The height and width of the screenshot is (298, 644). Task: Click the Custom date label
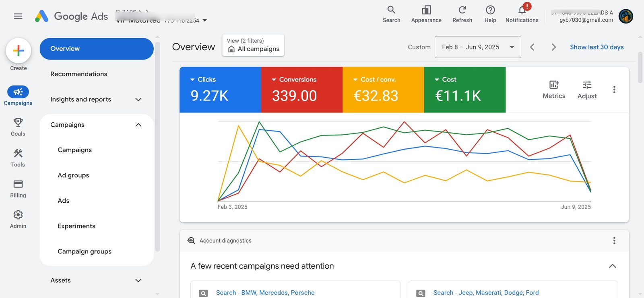click(x=419, y=47)
